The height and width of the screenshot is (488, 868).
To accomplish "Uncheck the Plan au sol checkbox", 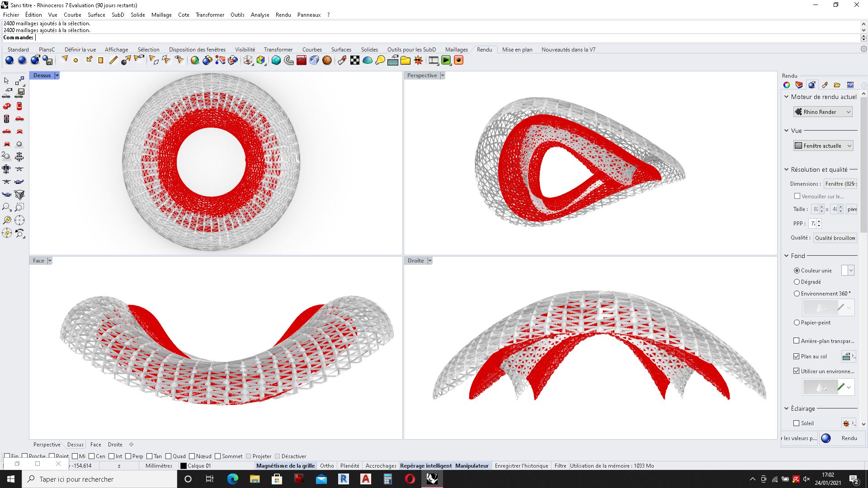I will click(x=797, y=357).
